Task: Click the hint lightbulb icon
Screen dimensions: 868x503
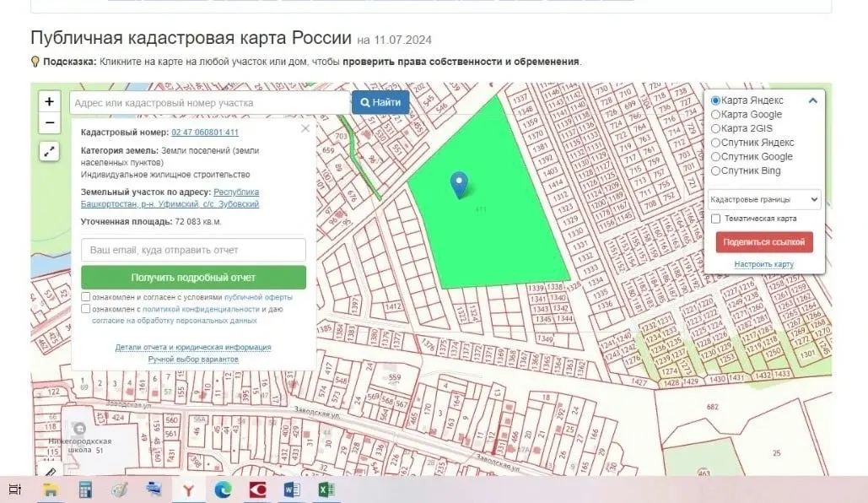Action: [35, 62]
